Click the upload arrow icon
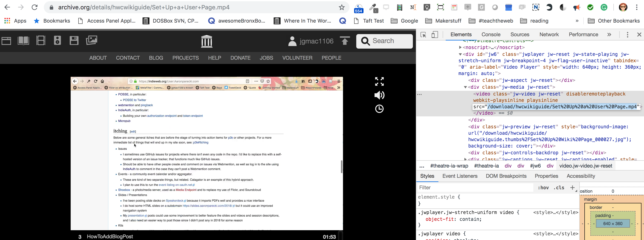Image resolution: width=644 pixels, height=240 pixels. coord(345,40)
